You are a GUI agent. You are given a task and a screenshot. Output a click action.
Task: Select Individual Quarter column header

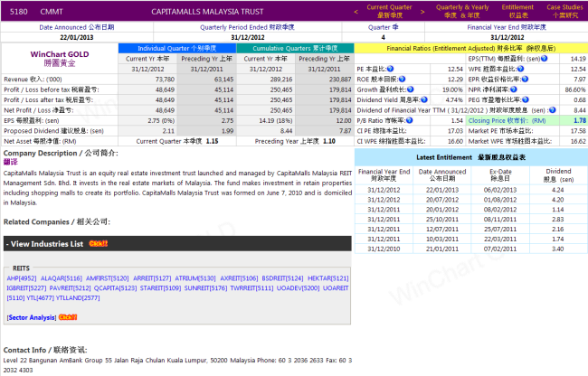point(177,48)
